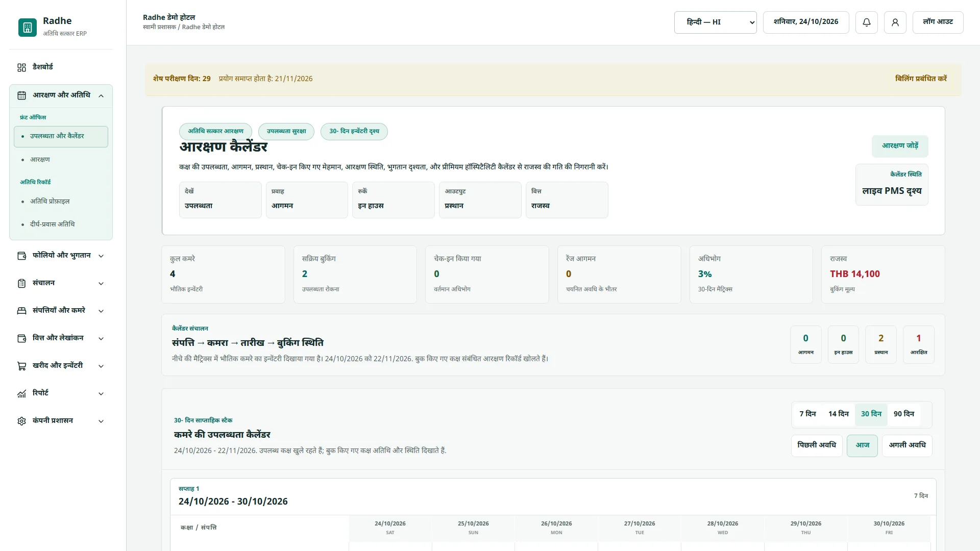Expand रिपोर्ट menu chevron
This screenshot has height=551, width=980.
(x=101, y=394)
